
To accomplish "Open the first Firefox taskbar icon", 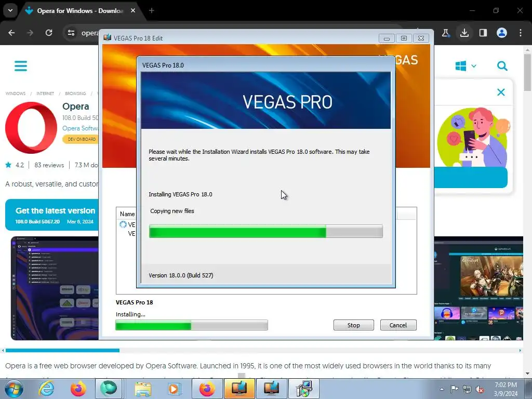I will (x=78, y=389).
